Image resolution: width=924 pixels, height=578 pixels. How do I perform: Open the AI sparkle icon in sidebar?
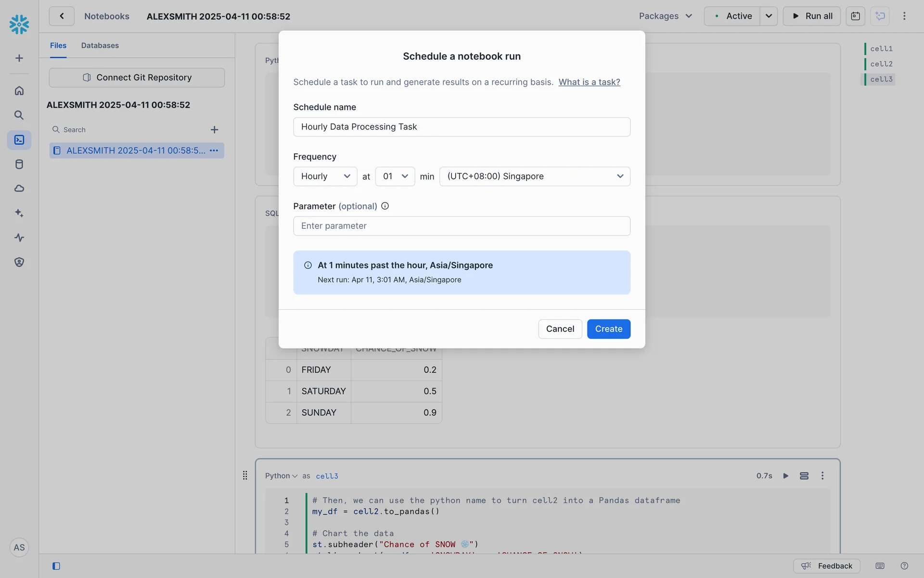click(x=19, y=213)
